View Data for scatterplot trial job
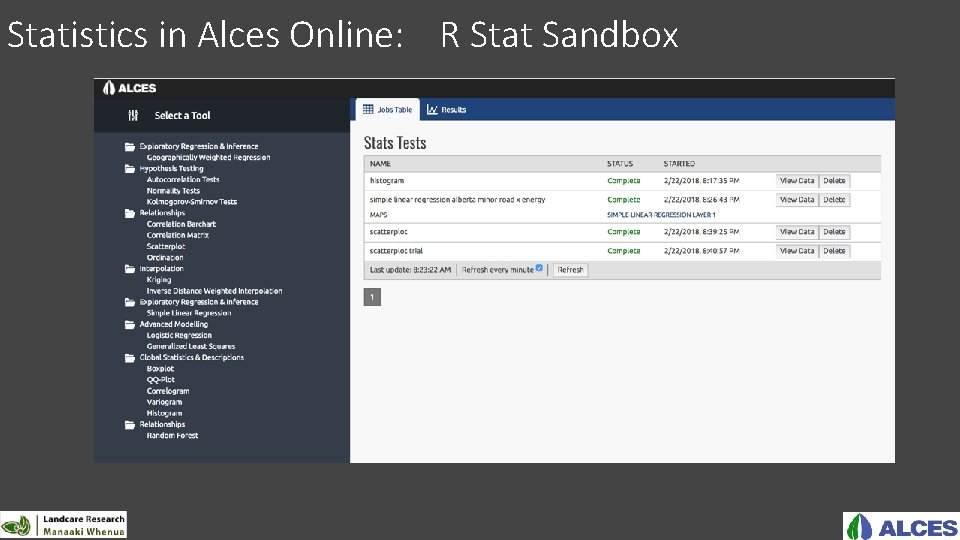The height and width of the screenshot is (540, 960). (797, 250)
